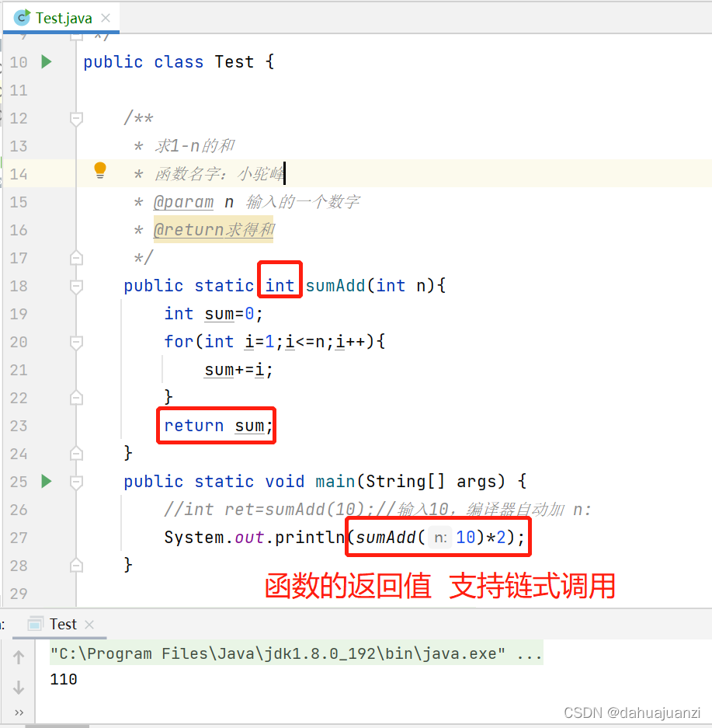
Task: Click the main method end fold marker on line 28
Action: 76,566
